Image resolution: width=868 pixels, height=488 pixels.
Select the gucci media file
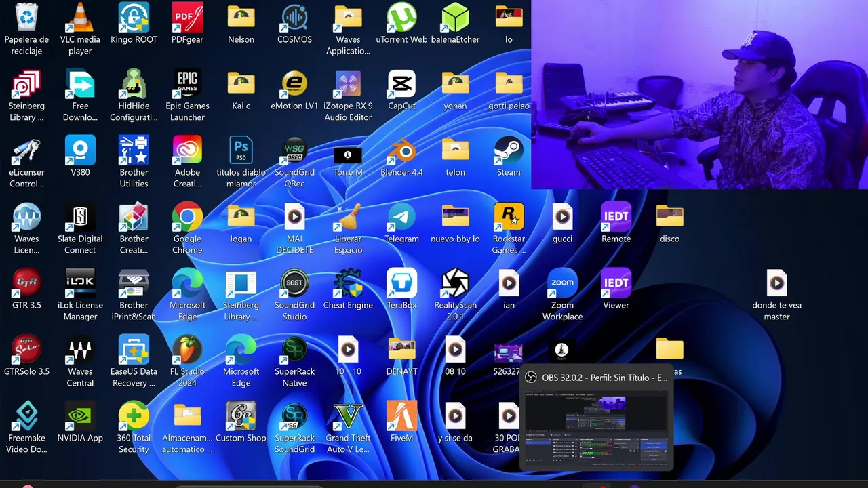click(x=562, y=218)
